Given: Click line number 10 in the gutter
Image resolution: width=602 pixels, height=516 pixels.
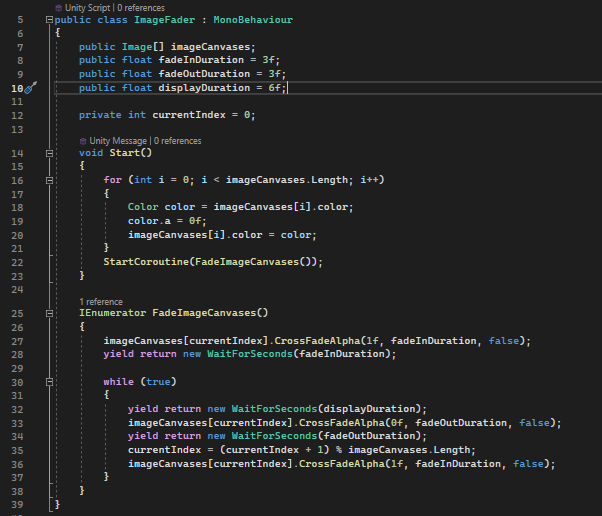Looking at the screenshot, I should click(17, 89).
